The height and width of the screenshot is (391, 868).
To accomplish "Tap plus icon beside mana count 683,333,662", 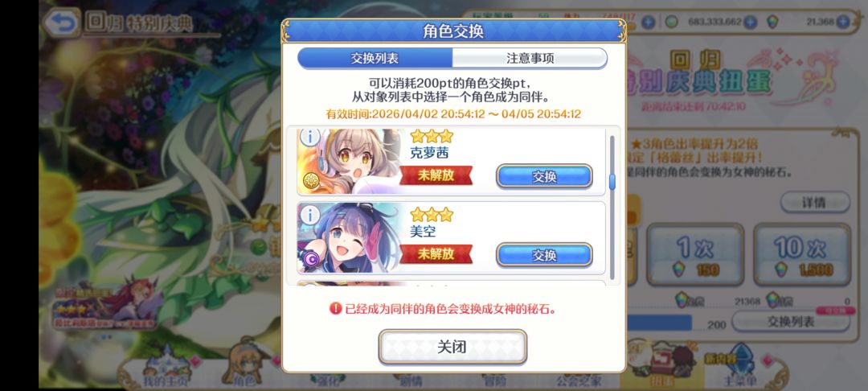I will point(750,22).
